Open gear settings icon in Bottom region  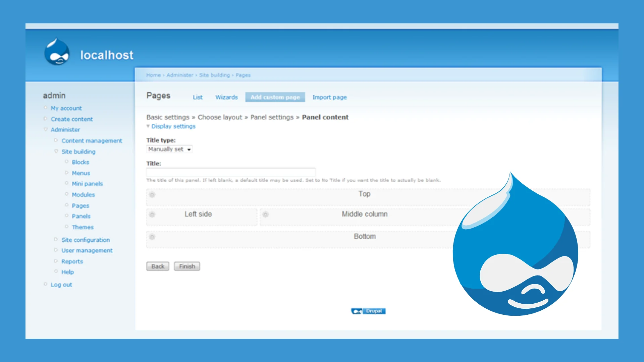tap(152, 237)
